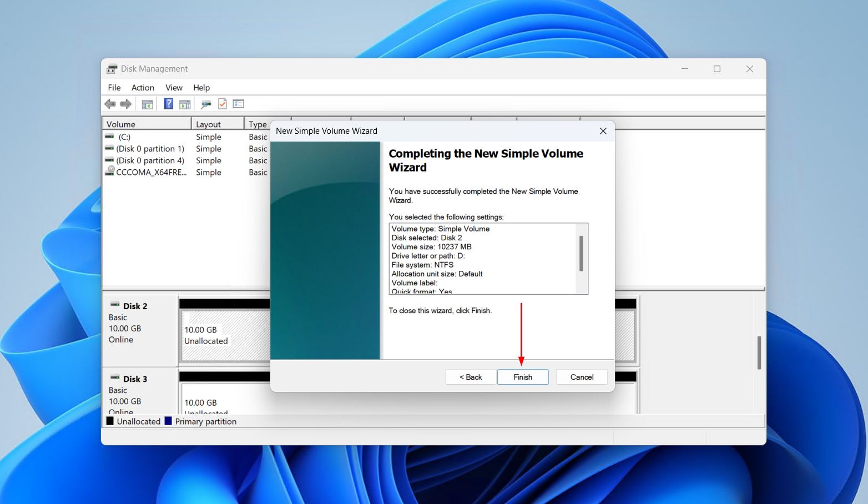Click the (C:) volume name
The width and height of the screenshot is (868, 504).
[x=124, y=137]
